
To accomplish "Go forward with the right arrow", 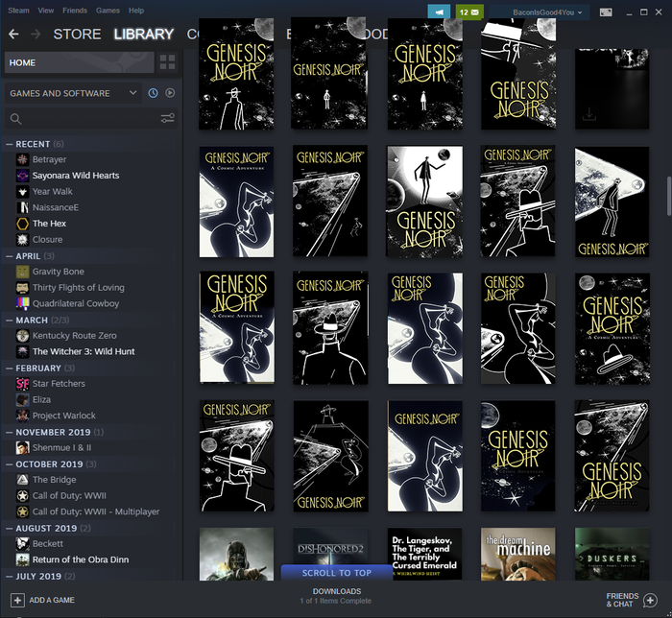I will (36, 35).
